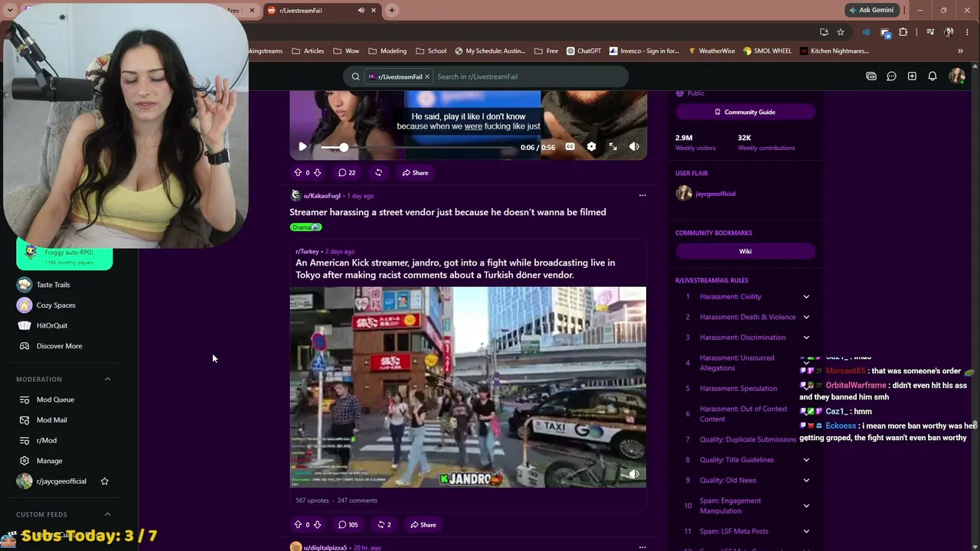The height and width of the screenshot is (551, 980).
Task: Open the 22 comments on the top post
Action: pos(347,173)
